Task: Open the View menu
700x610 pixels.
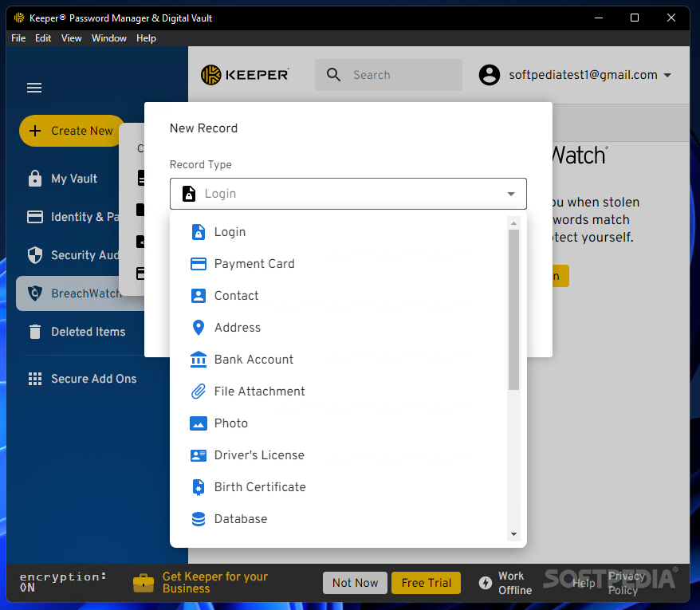Action: point(72,38)
